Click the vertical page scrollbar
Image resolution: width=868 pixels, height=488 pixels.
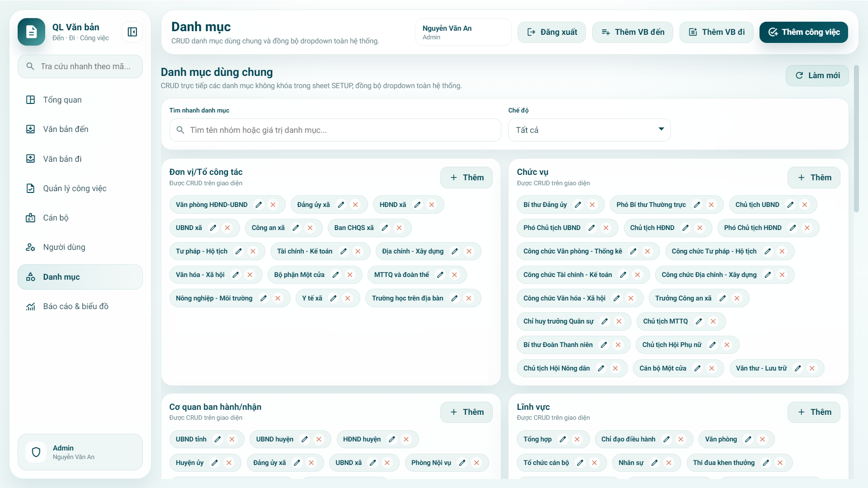pyautogui.click(x=856, y=140)
